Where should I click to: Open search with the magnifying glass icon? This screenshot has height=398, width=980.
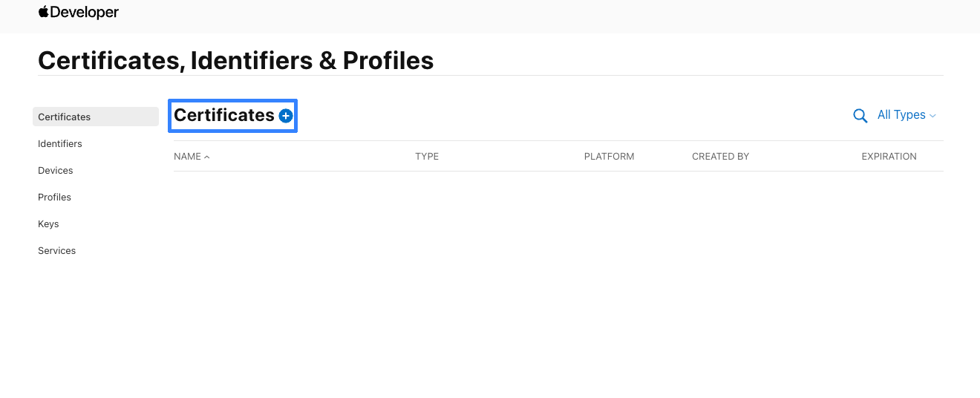[860, 116]
